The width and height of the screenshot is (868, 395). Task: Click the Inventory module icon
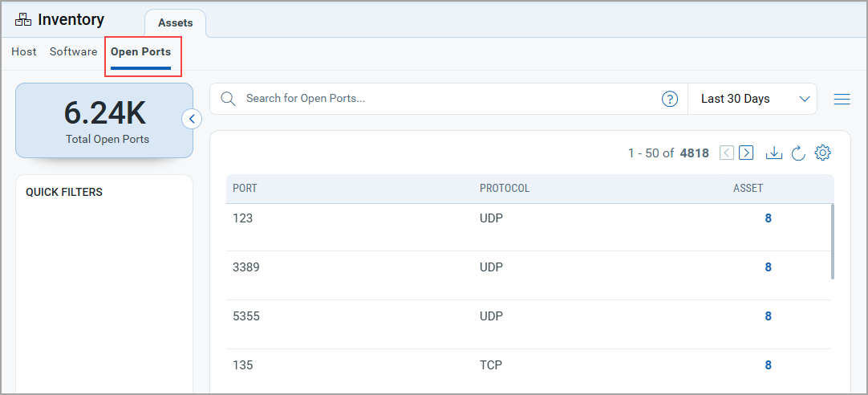pyautogui.click(x=23, y=20)
